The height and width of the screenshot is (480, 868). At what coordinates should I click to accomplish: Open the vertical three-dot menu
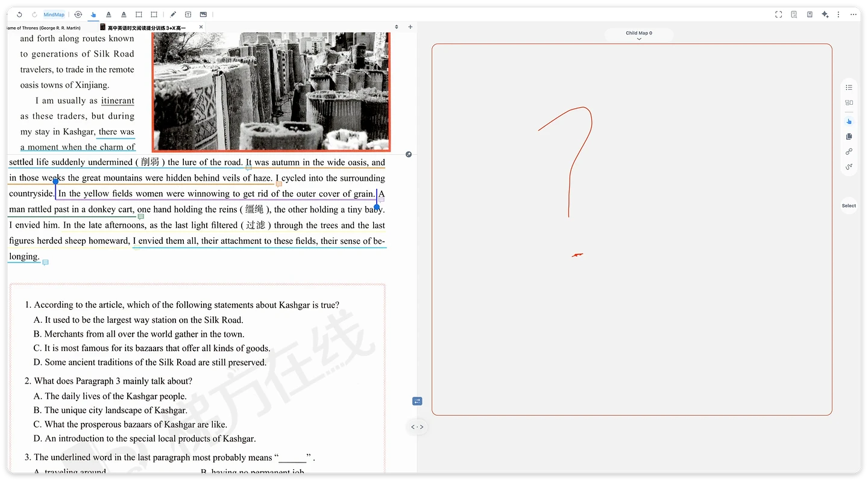pyautogui.click(x=839, y=14)
